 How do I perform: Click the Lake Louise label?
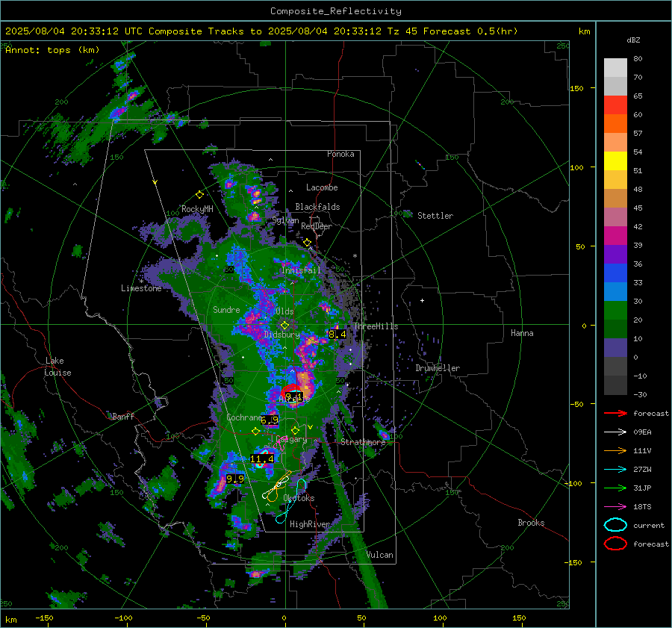(x=57, y=367)
